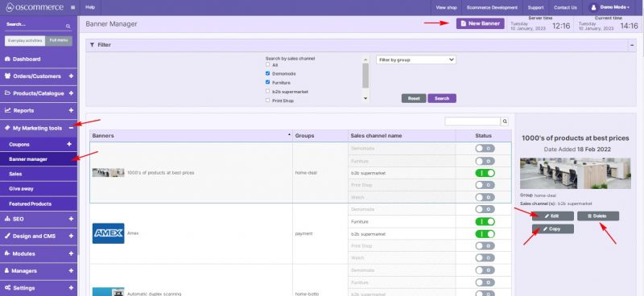Open the Banner manager menu item
644x296 pixels.
(x=39, y=159)
